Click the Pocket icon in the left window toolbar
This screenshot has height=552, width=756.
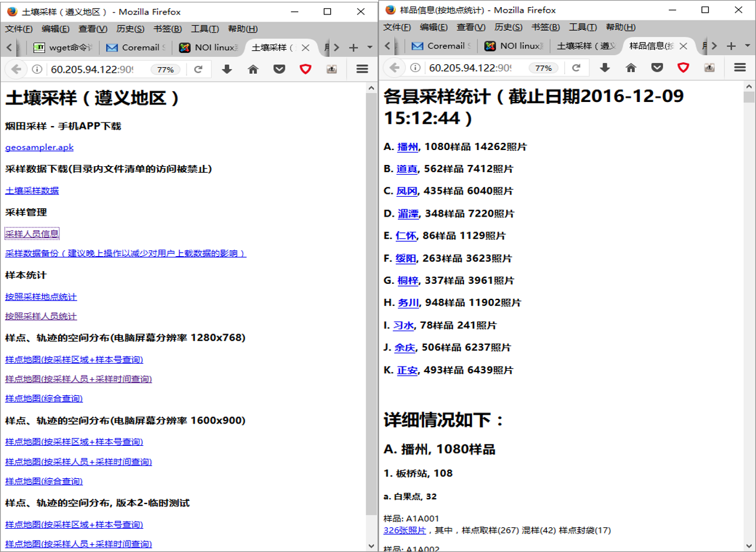279,70
